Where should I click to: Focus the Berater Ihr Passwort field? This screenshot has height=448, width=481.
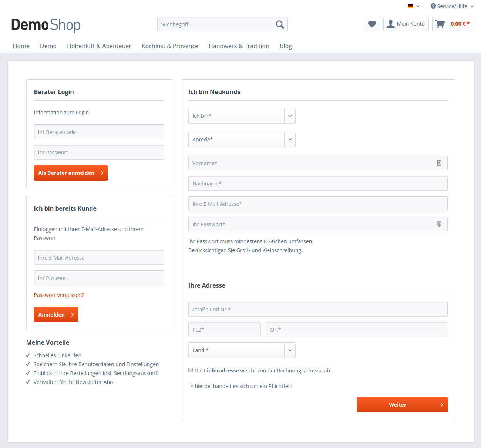coord(99,152)
